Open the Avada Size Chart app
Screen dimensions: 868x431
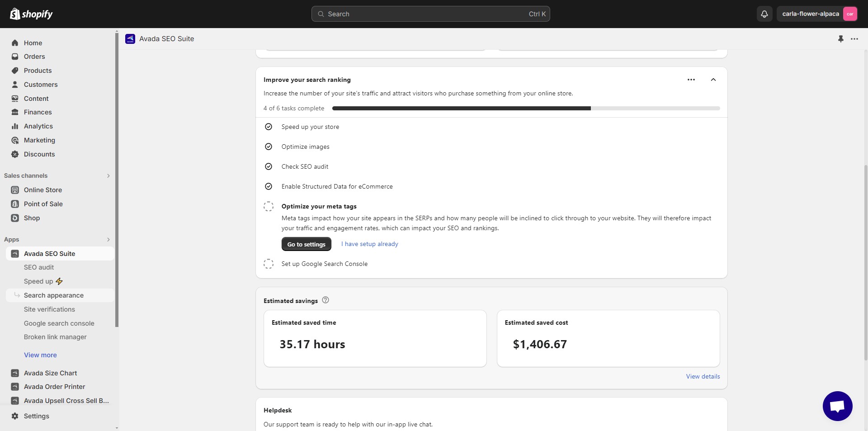coord(50,373)
